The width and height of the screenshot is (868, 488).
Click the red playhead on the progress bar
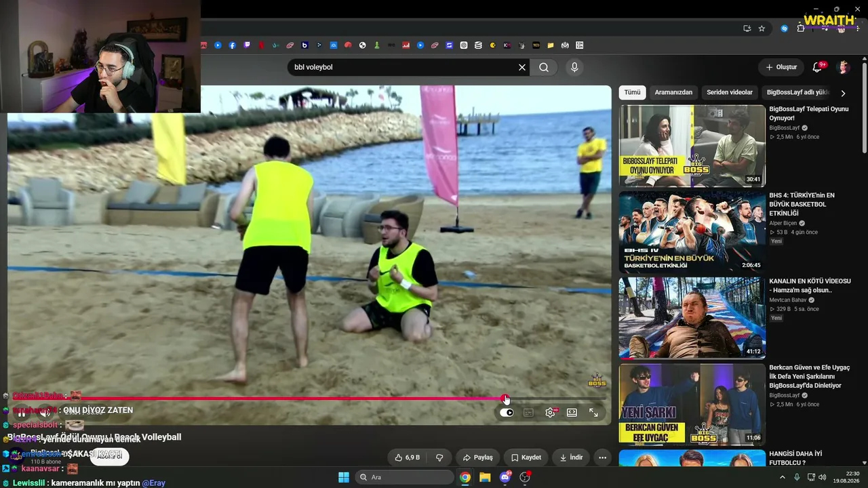(x=505, y=399)
